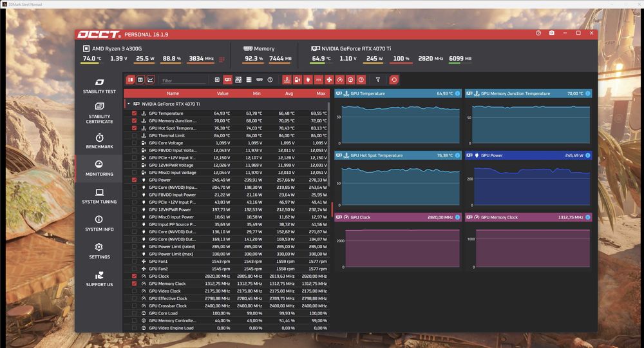Open the Benchmark section
Image resolution: width=644 pixels, height=348 pixels.
point(99,141)
